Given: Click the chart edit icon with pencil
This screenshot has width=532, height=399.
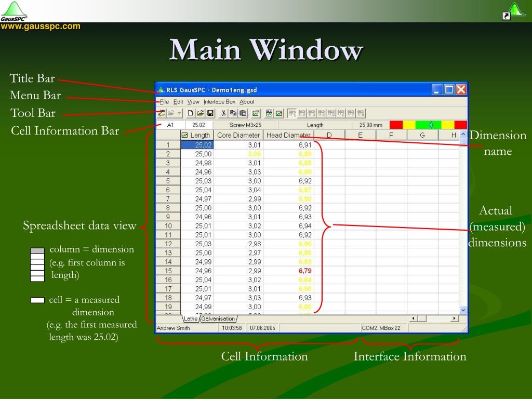Looking at the screenshot, I should tap(256, 113).
